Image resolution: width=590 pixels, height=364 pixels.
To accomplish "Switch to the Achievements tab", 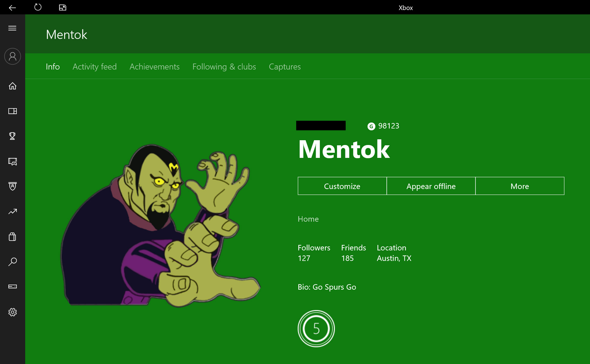I will (154, 67).
